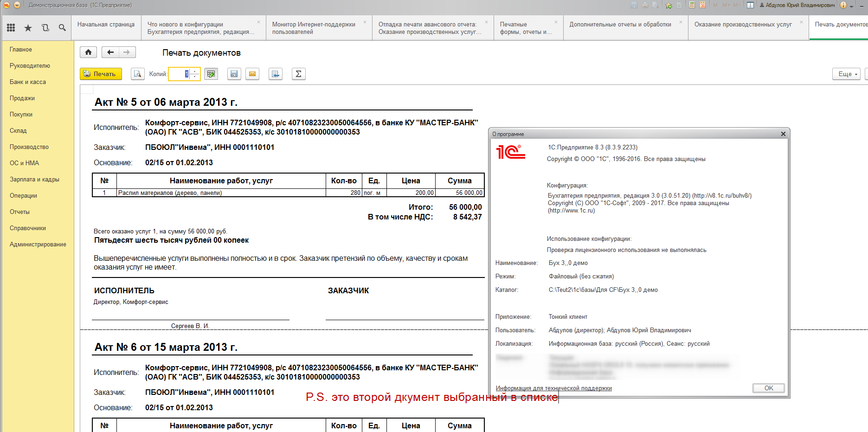
Task: Open Зарплата и кадры section
Action: click(34, 179)
